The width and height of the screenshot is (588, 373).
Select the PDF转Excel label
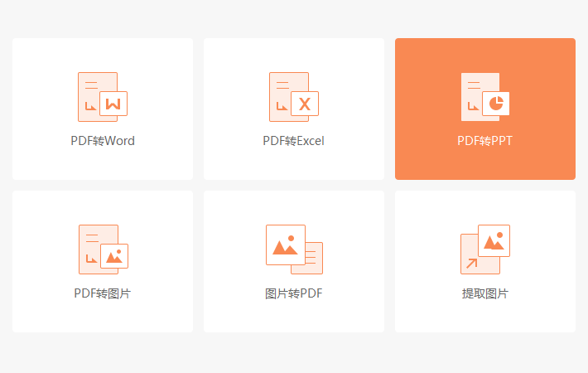(294, 141)
